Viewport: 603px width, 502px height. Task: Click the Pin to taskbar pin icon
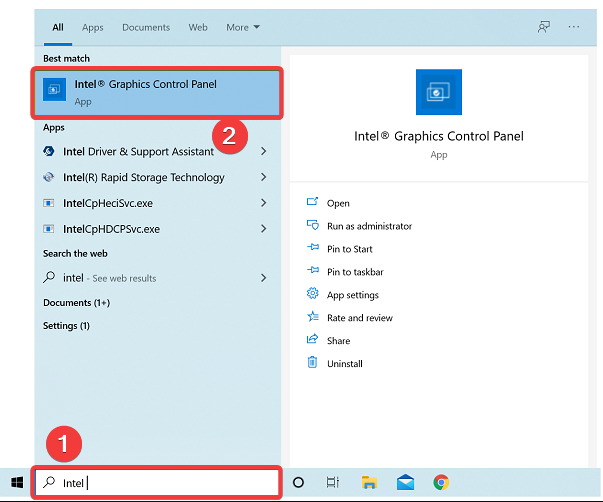click(x=313, y=270)
